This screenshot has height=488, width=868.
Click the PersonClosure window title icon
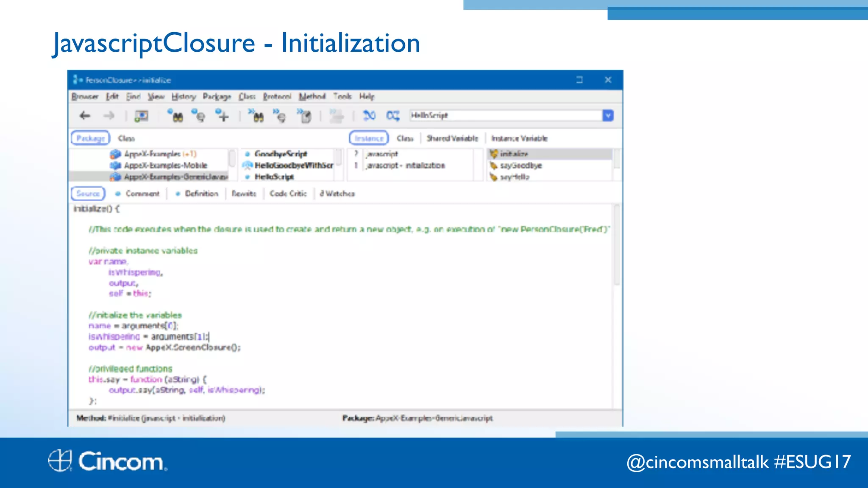[77, 80]
